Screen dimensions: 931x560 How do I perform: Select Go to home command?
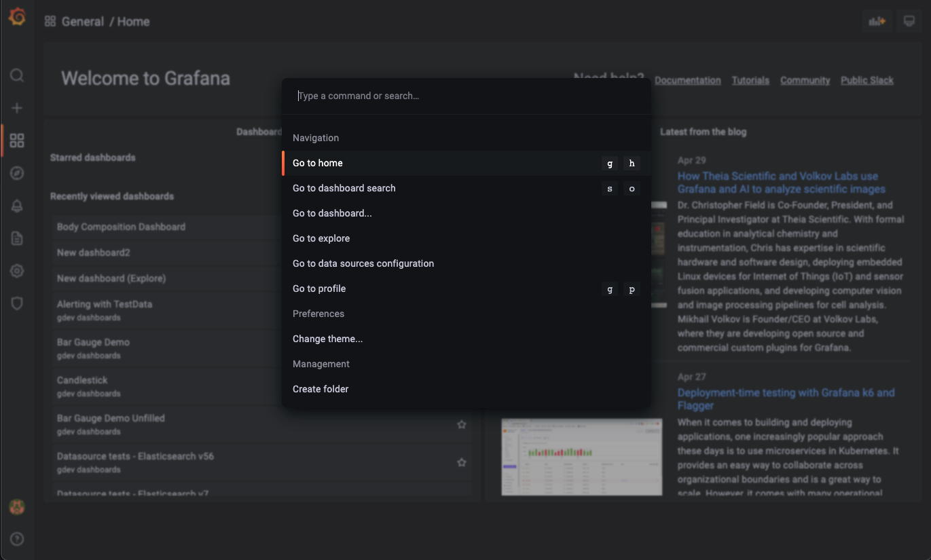coord(318,163)
